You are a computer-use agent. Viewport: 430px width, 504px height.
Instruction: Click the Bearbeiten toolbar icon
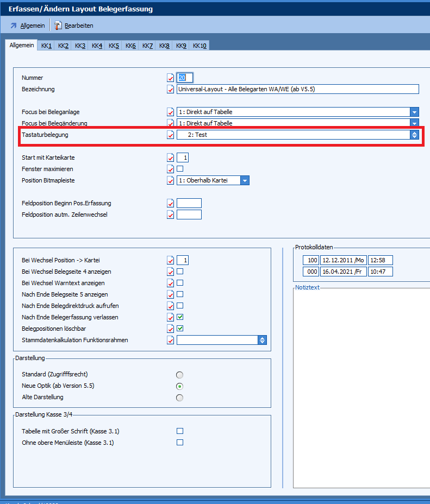[58, 26]
